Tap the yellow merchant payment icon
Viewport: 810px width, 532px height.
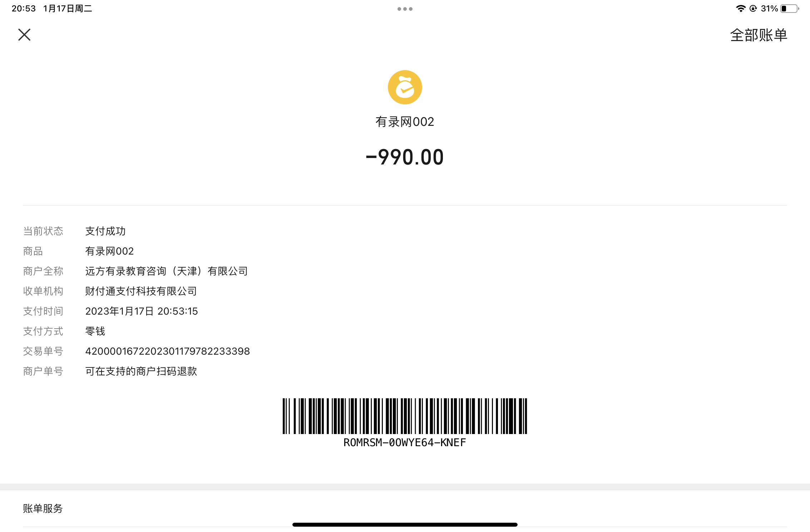click(x=405, y=87)
